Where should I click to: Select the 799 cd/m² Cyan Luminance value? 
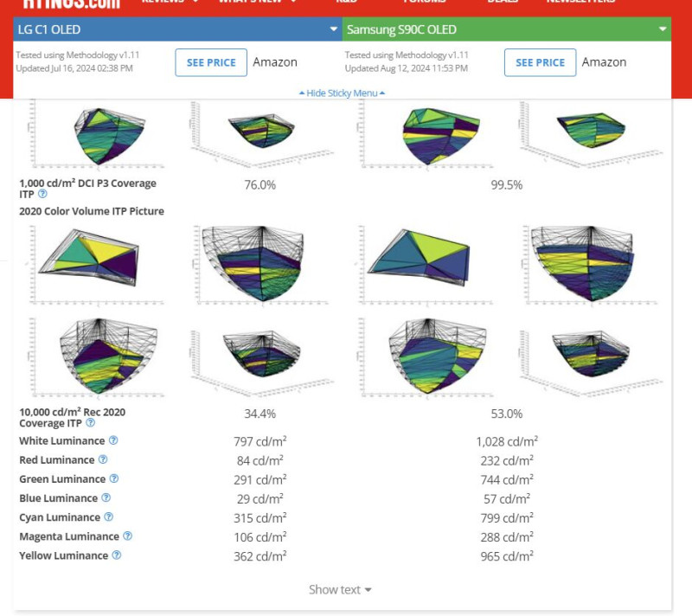pos(507,517)
